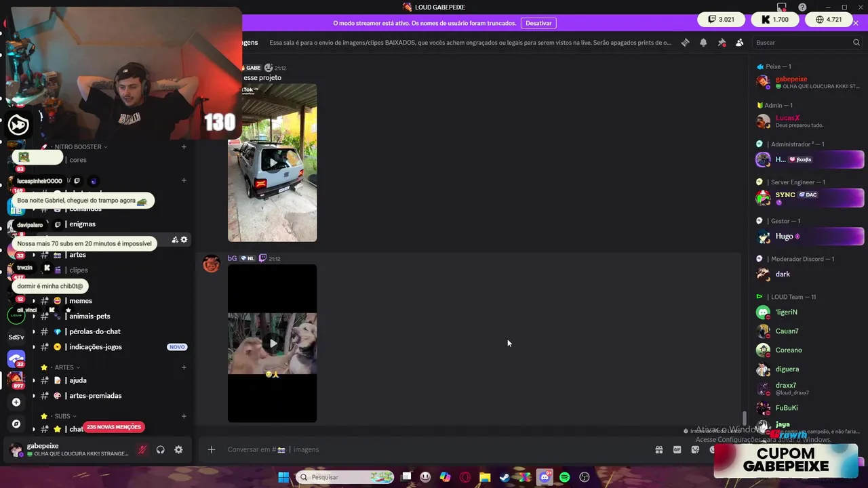Play the car video from GABE

272,163
